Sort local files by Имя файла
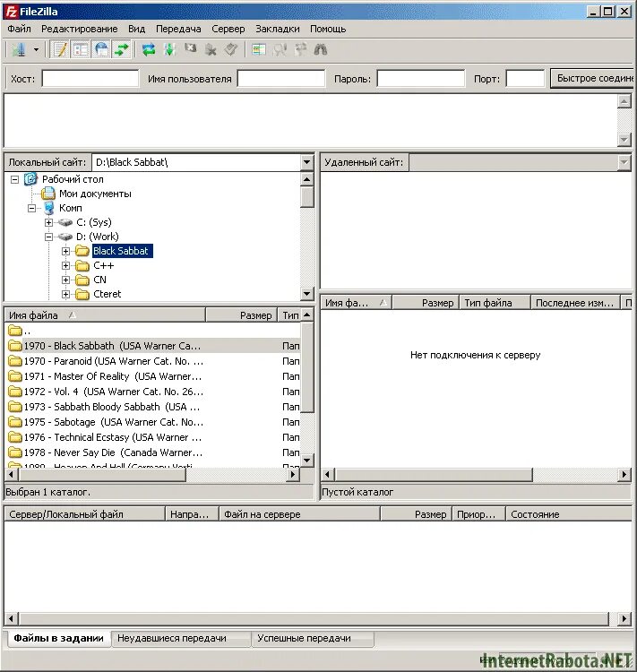Screen dimensions: 637x672 click(105, 315)
